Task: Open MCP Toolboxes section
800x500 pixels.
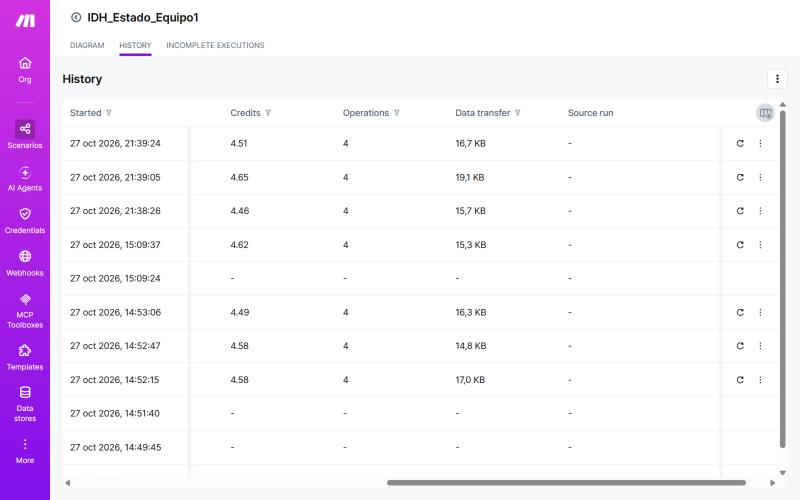Action: [25, 311]
